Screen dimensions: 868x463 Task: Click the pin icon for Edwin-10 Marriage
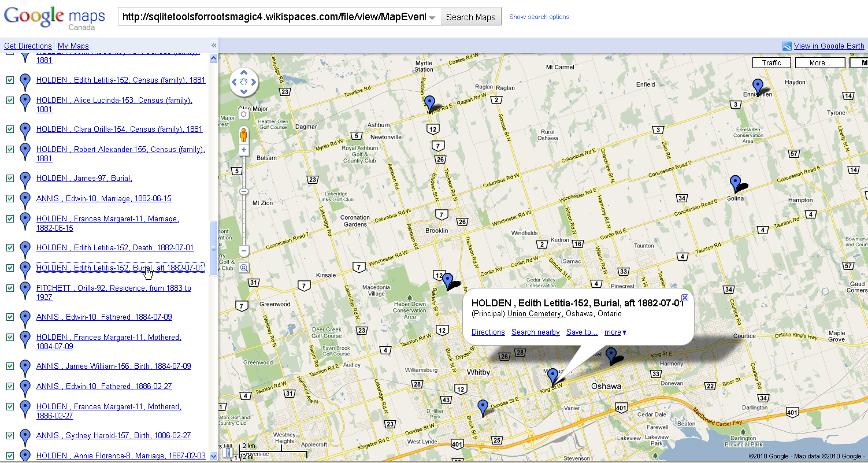[25, 201]
